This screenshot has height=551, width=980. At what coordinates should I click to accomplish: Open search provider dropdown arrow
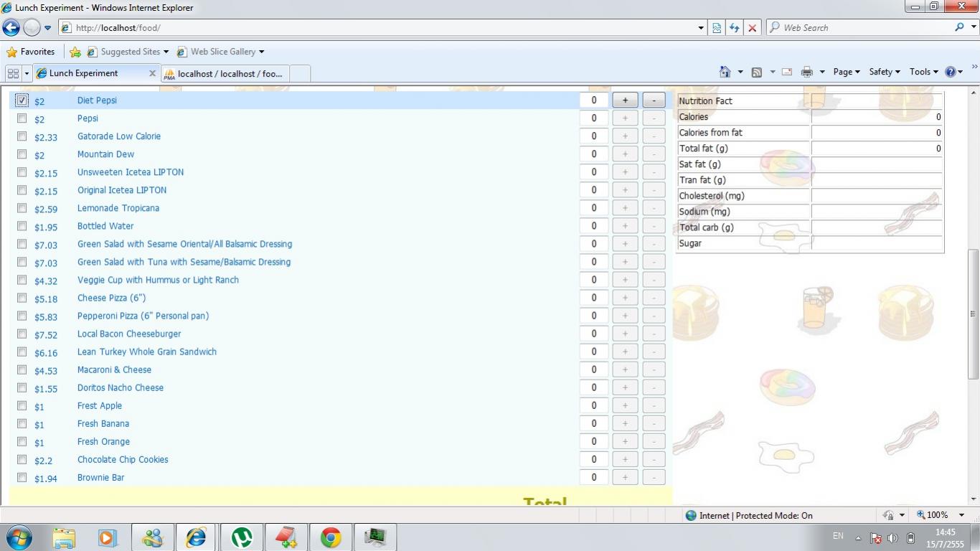(974, 27)
